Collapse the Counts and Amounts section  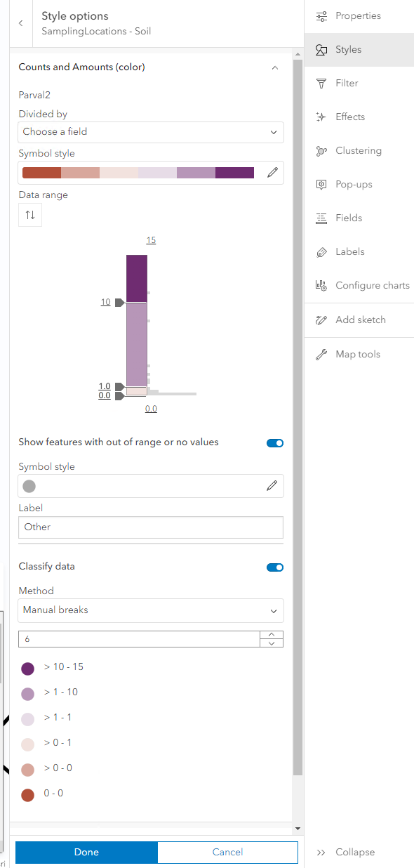275,68
